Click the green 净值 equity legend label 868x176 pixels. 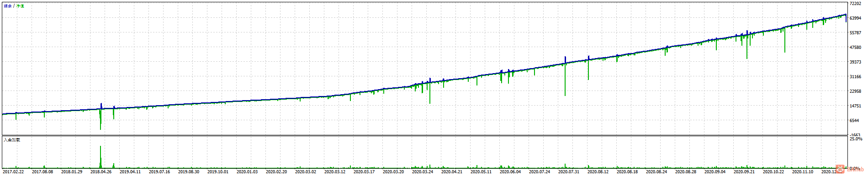click(x=21, y=6)
